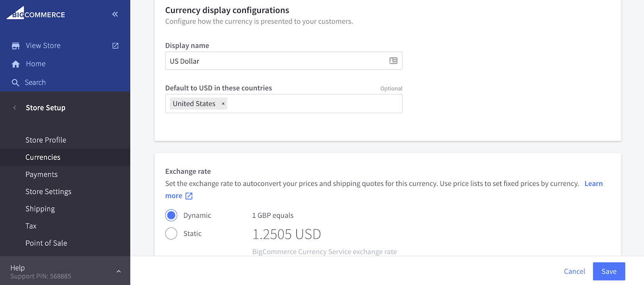Click the Home house icon
The width and height of the screenshot is (644, 285).
point(16,64)
